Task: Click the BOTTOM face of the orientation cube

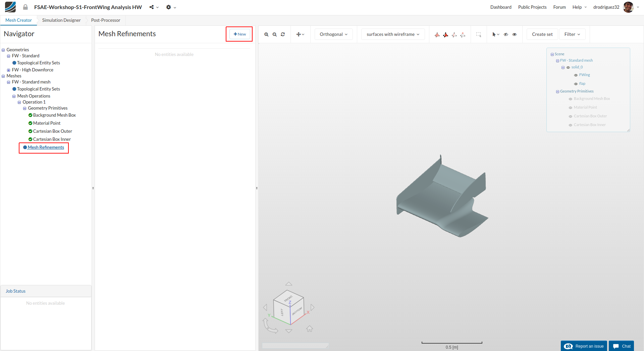Action: [x=297, y=311]
